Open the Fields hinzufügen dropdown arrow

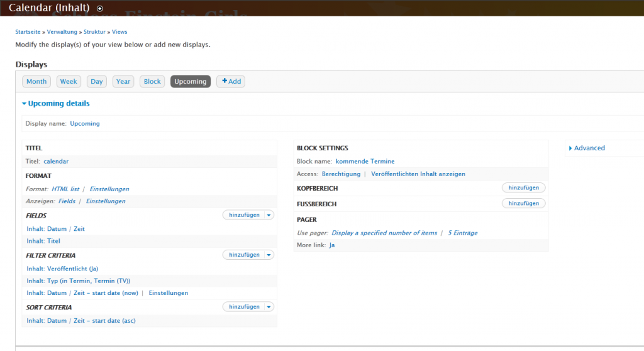[x=269, y=215]
